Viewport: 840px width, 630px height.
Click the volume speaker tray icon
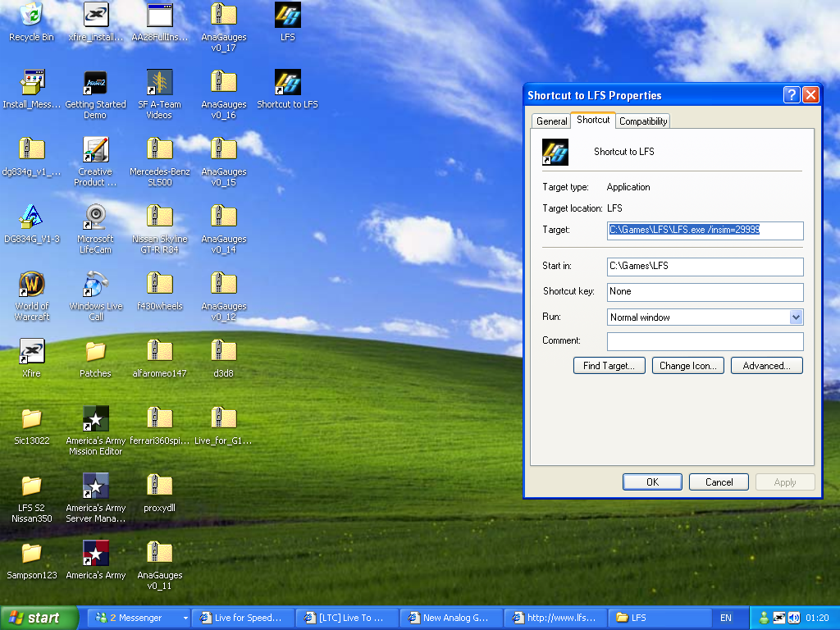point(794,618)
